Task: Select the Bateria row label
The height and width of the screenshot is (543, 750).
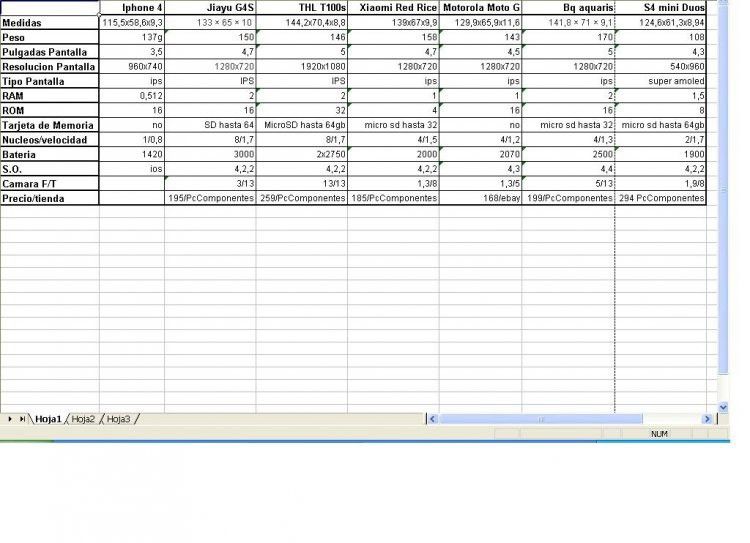Action: click(50, 155)
